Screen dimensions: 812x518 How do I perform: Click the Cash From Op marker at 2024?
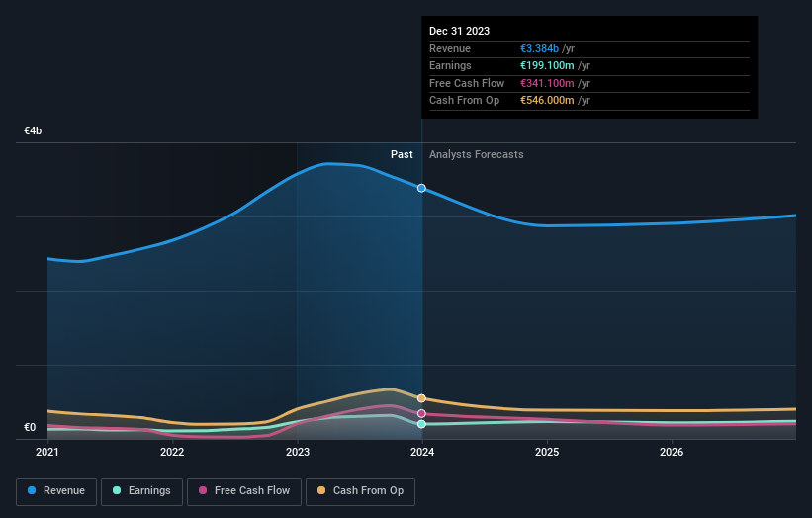coord(421,398)
